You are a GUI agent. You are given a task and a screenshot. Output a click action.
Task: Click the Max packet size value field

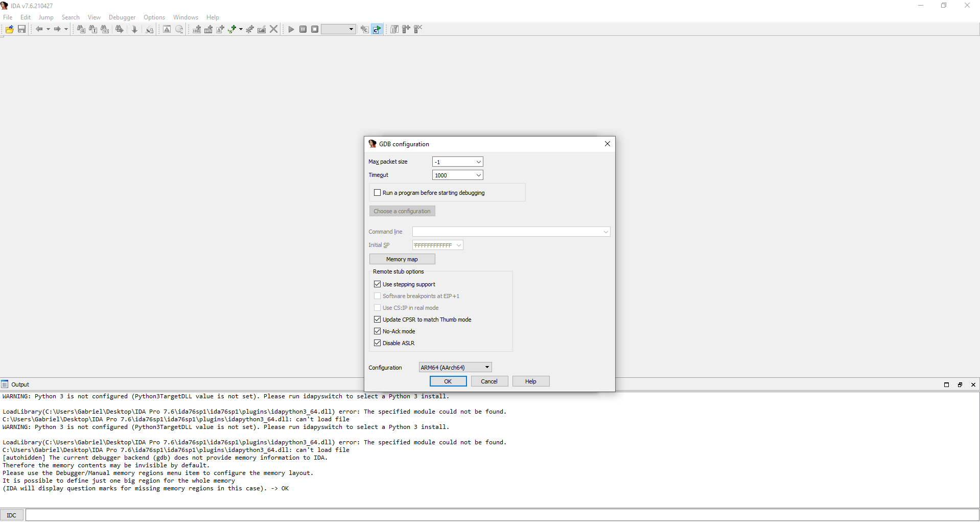click(x=453, y=162)
